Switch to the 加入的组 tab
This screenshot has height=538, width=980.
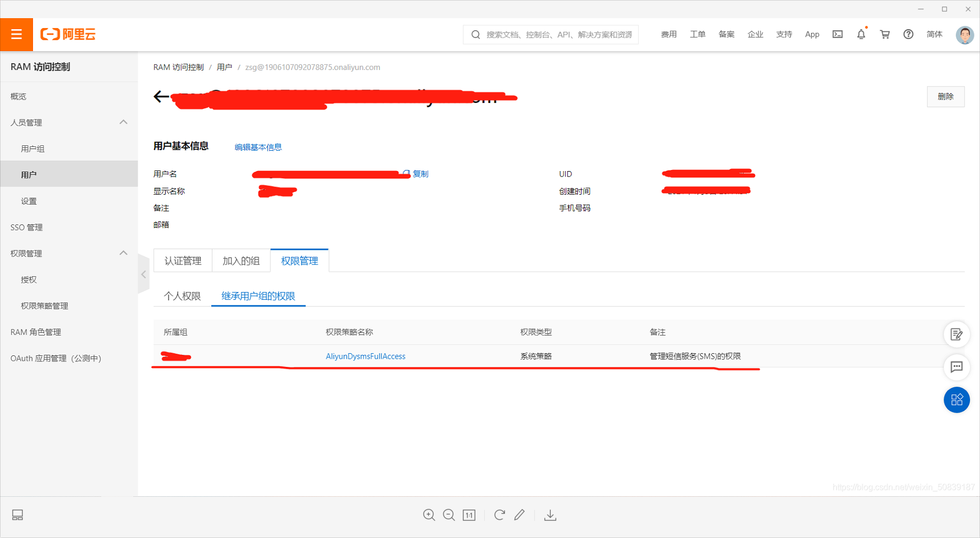click(x=241, y=261)
